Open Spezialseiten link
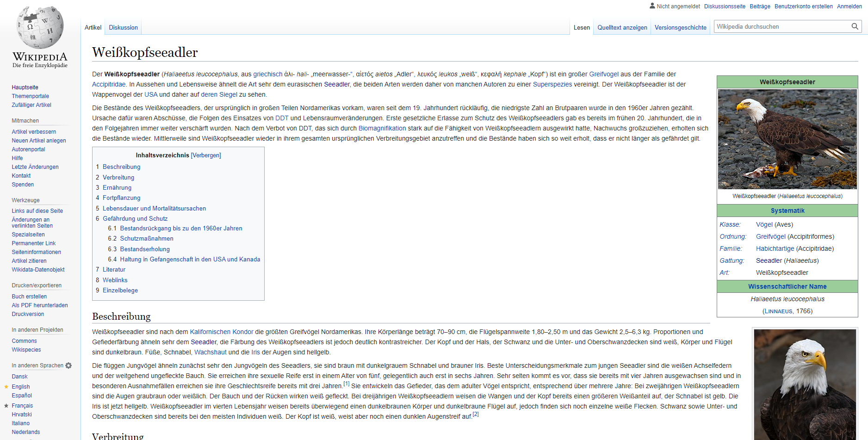The width and height of the screenshot is (868, 440). pyautogui.click(x=28, y=235)
